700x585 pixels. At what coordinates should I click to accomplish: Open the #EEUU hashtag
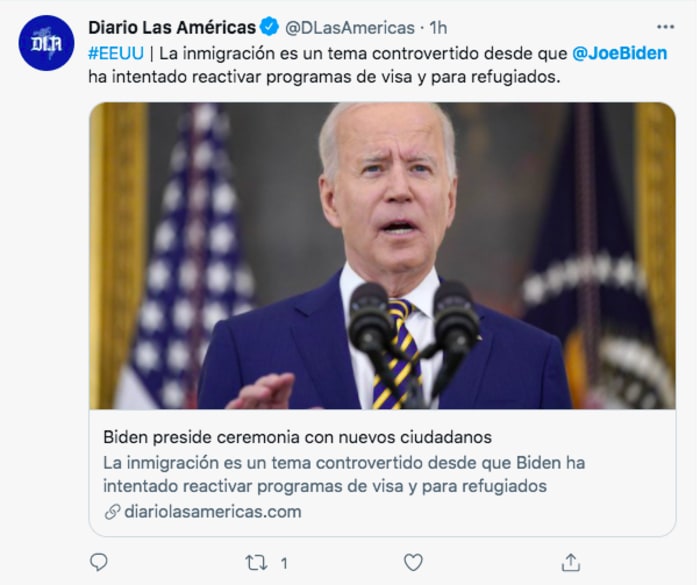click(116, 54)
